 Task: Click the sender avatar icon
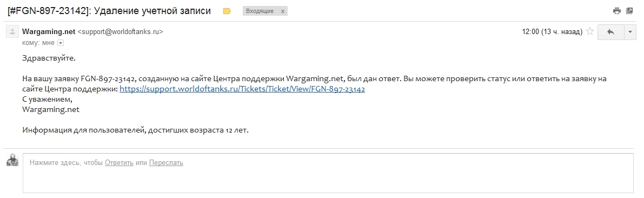pos(12,31)
